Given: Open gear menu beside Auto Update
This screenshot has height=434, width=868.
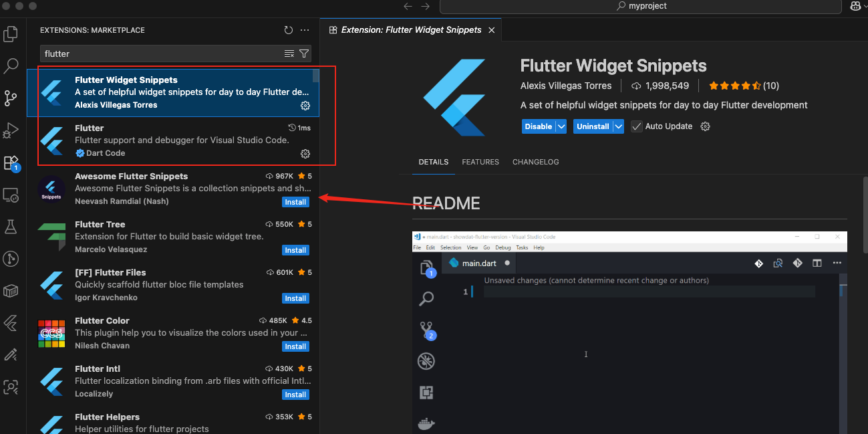Looking at the screenshot, I should (705, 126).
